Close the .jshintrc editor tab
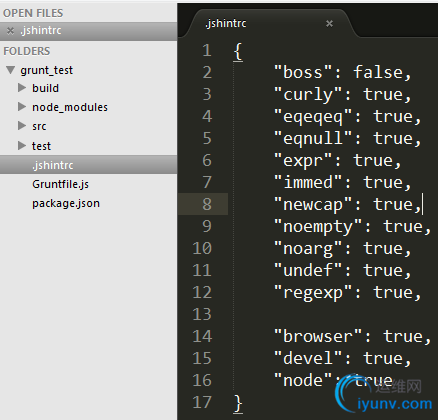This screenshot has width=438, height=420. [x=329, y=24]
